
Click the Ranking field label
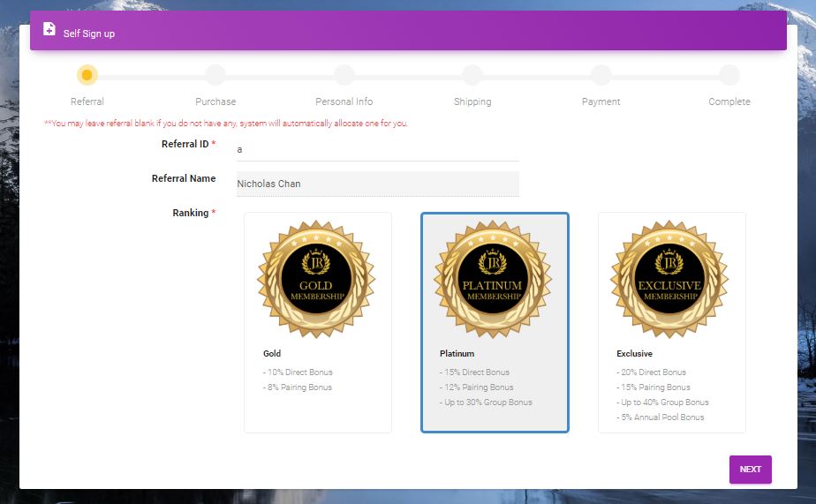(193, 213)
